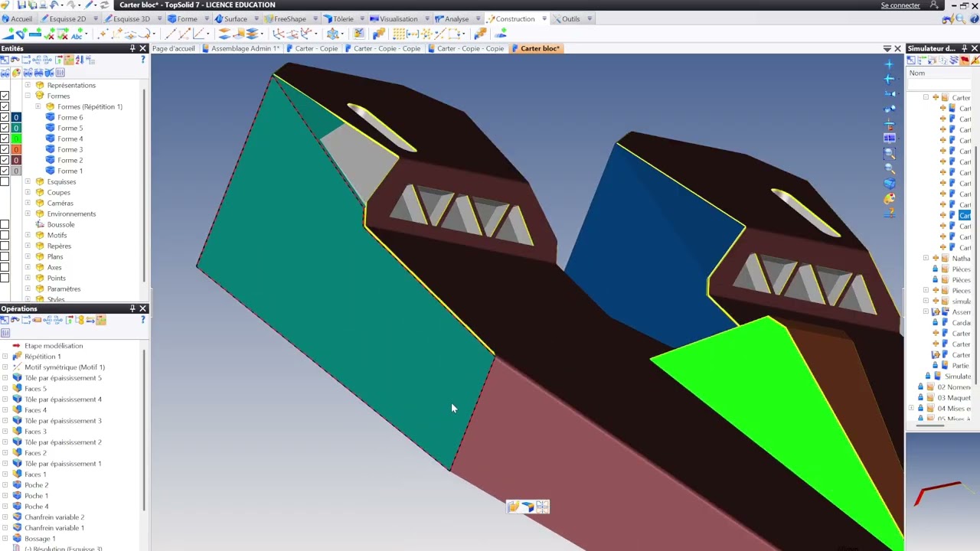Screen dimensions: 980x551
Task: Click the color palette icon in view toolbar
Action: [x=890, y=197]
